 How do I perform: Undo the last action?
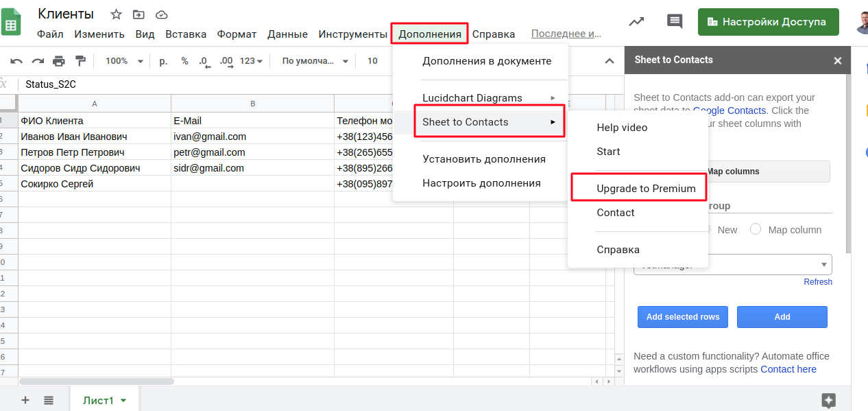point(16,61)
